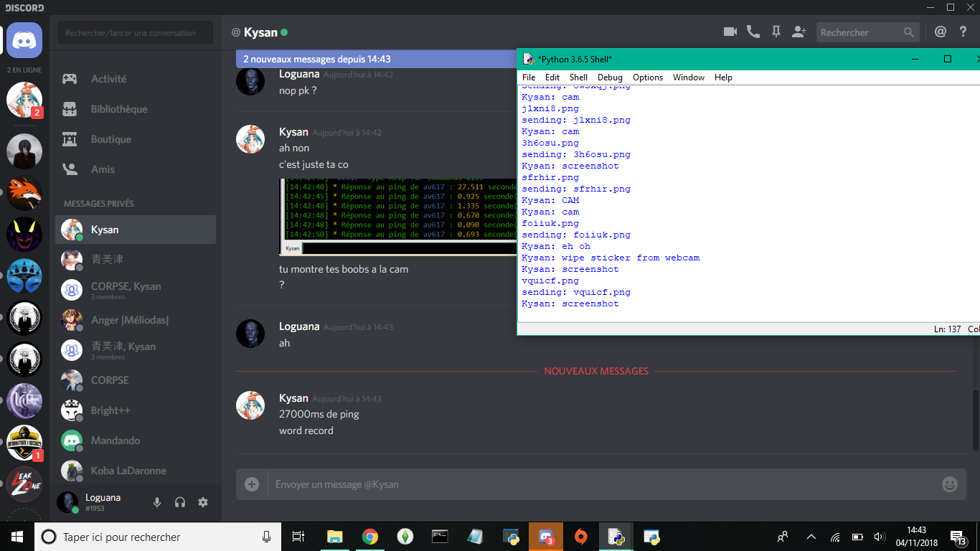Open Discord home button
The width and height of the screenshot is (980, 551).
(x=24, y=40)
